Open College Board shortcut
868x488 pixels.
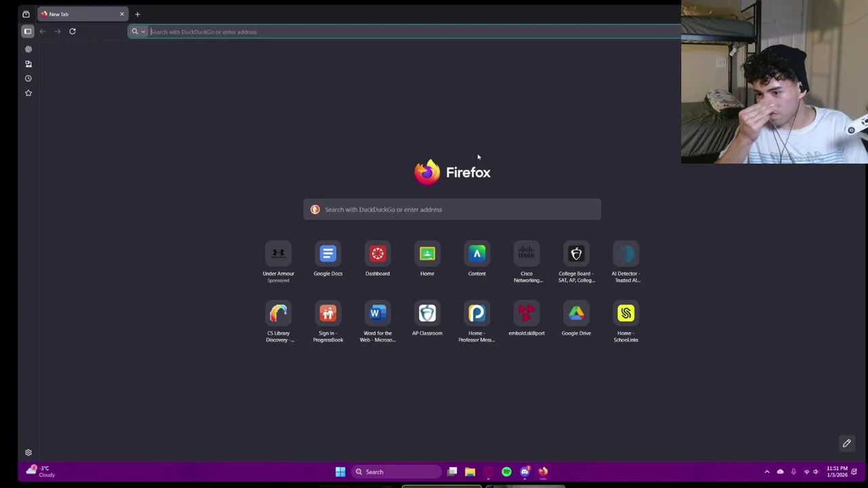(x=576, y=262)
